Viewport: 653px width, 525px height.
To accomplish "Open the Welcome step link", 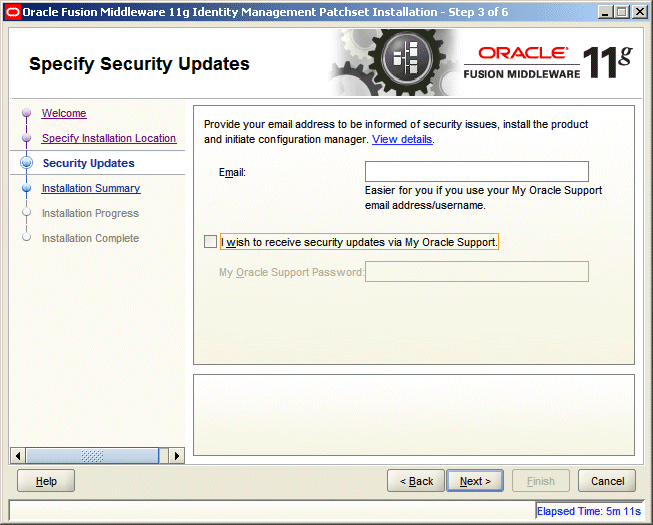I will click(x=64, y=114).
